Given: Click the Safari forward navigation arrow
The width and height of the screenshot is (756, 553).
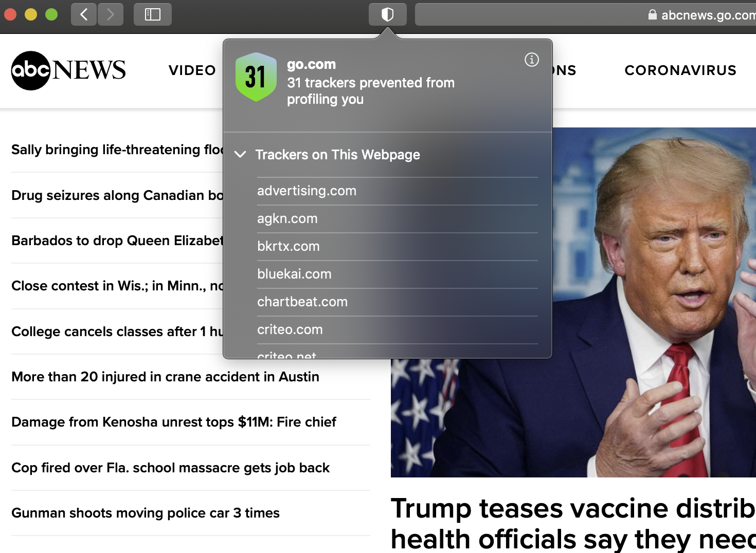Looking at the screenshot, I should pos(110,14).
